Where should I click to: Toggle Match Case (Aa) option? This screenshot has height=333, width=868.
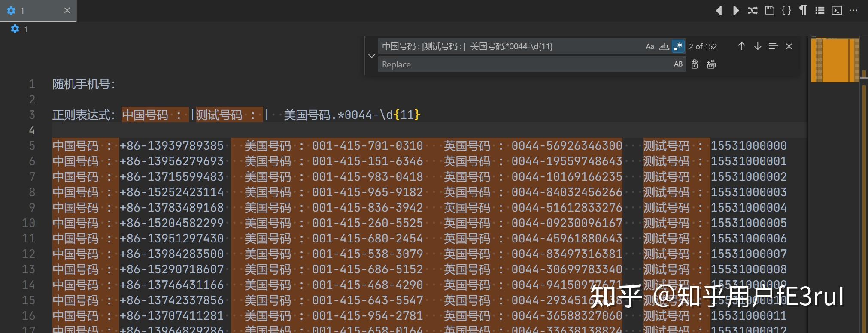(x=650, y=46)
